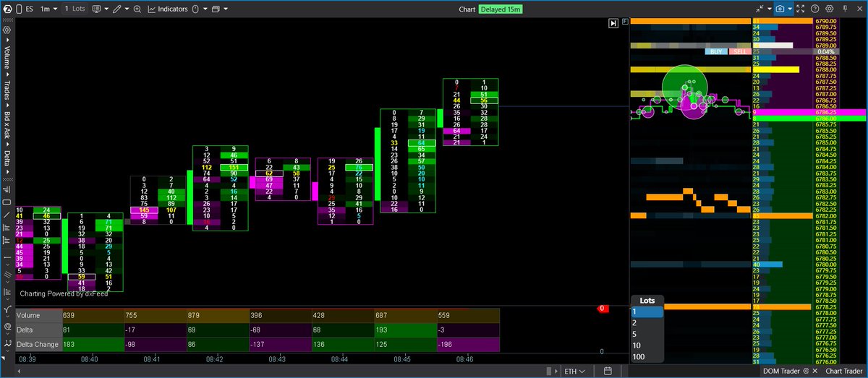The image size is (868, 378).
Task: Click the chart display monitor icon
Action: [95, 9]
